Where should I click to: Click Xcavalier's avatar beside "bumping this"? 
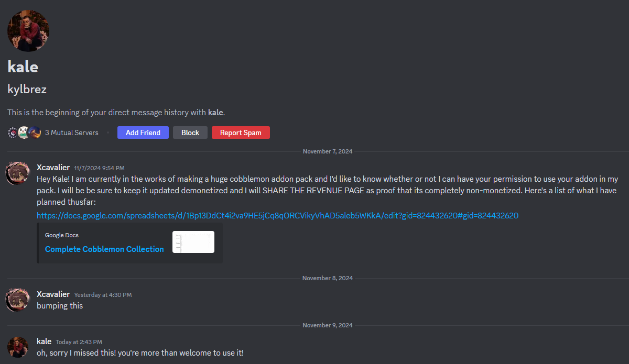click(x=17, y=300)
